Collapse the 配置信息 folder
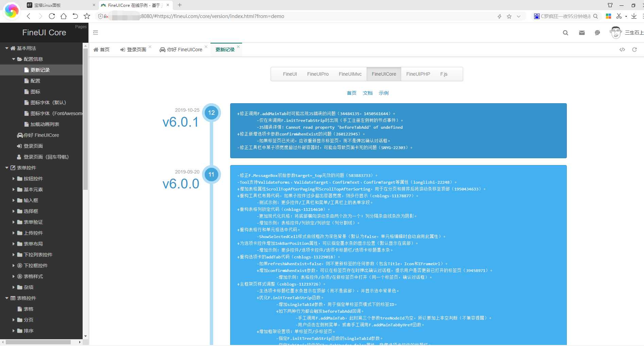The image size is (644, 346). point(14,59)
